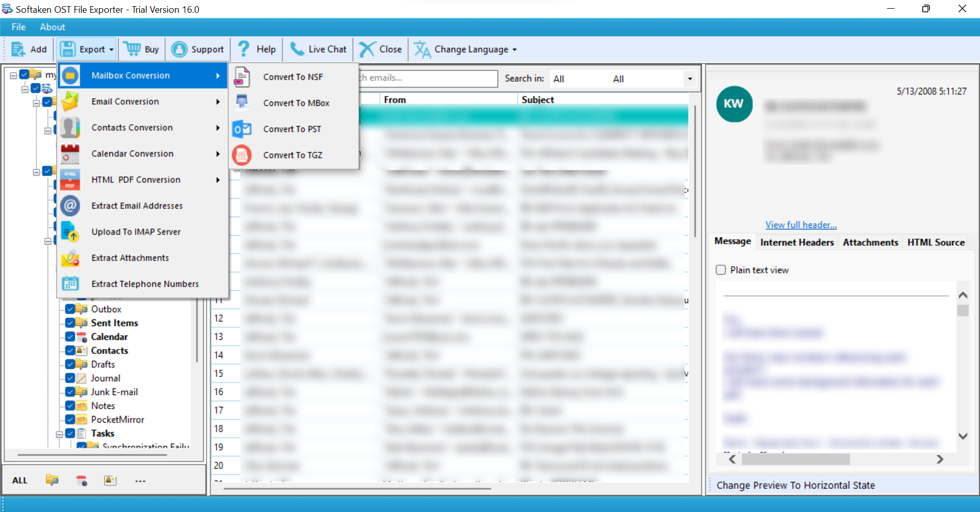The height and width of the screenshot is (512, 980).
Task: Choose the Convert To NSF icon
Action: (x=242, y=77)
